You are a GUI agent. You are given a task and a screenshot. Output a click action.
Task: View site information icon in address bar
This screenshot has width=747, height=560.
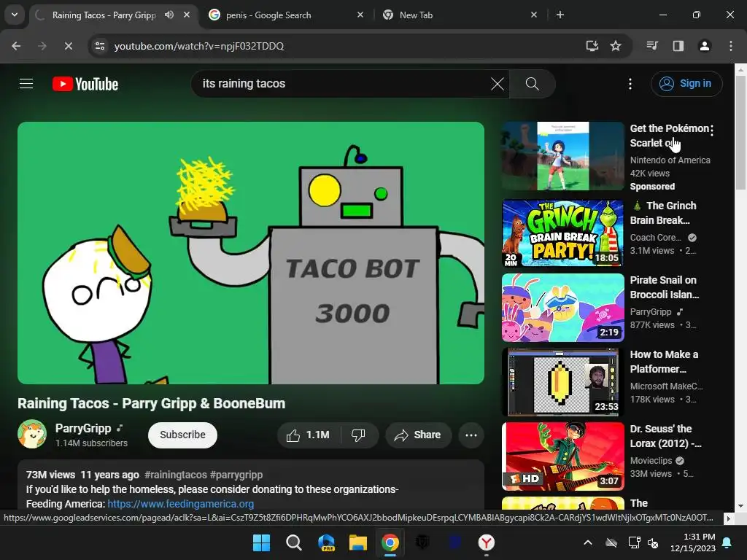coord(100,46)
